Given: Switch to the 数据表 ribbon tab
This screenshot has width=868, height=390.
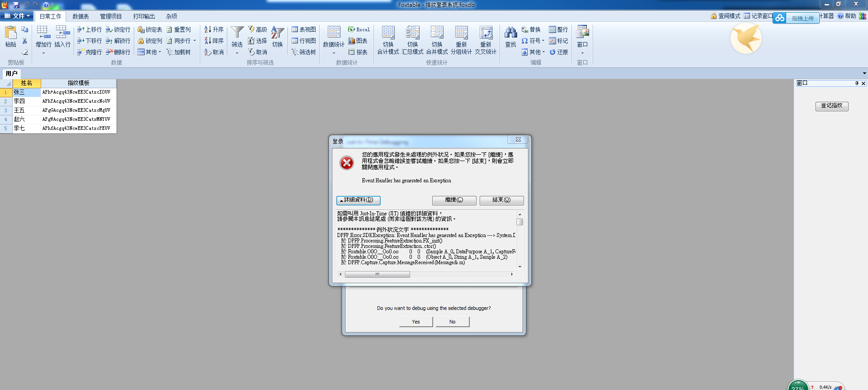Looking at the screenshot, I should [x=80, y=16].
